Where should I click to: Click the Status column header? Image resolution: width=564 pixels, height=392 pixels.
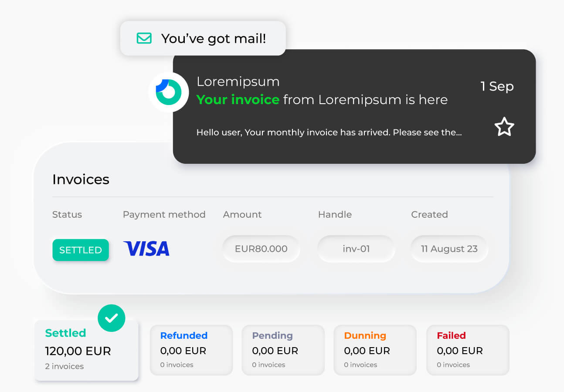[67, 215]
